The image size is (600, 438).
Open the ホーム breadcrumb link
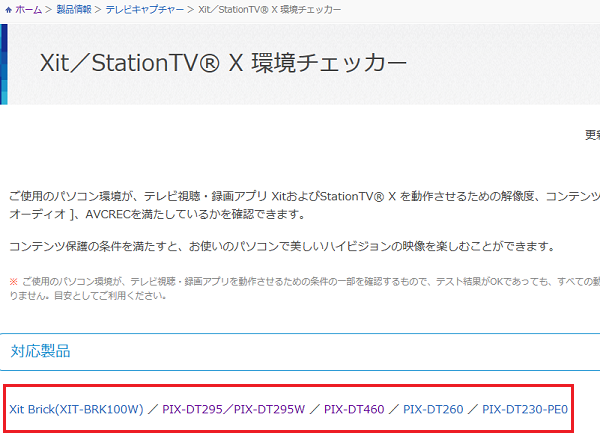tap(28, 10)
